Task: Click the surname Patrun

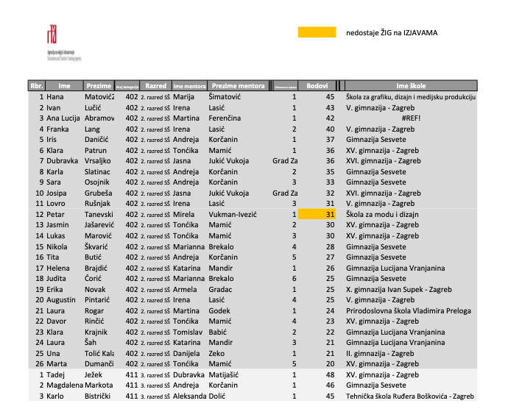Action: 96,150
